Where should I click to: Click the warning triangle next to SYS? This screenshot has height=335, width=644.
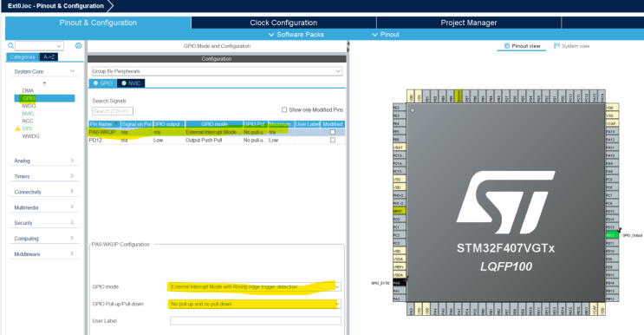[x=17, y=128]
